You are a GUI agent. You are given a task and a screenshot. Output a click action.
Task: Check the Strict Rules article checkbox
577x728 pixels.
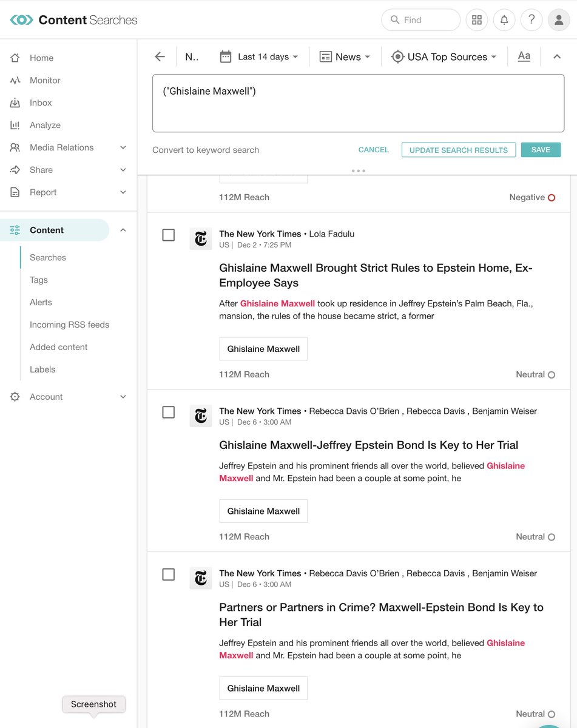[x=169, y=235]
